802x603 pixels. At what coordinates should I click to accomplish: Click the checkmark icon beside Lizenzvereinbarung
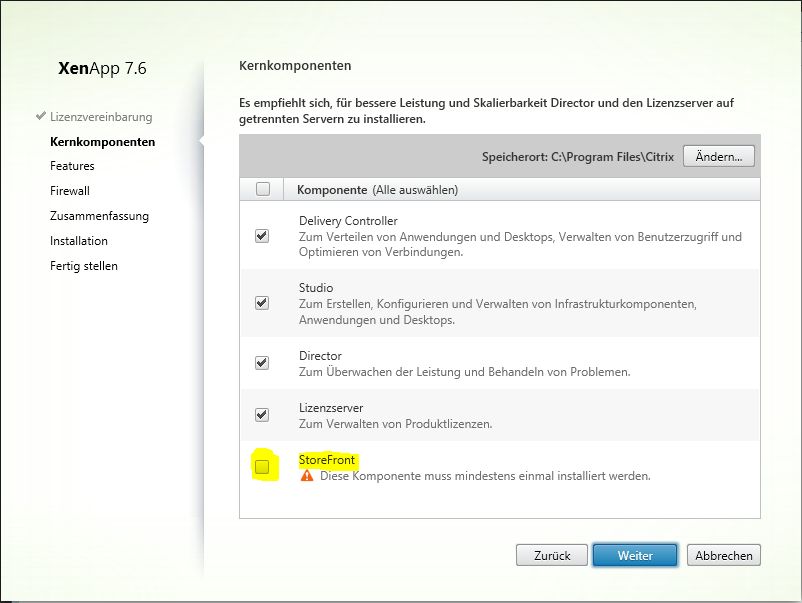tap(41, 116)
